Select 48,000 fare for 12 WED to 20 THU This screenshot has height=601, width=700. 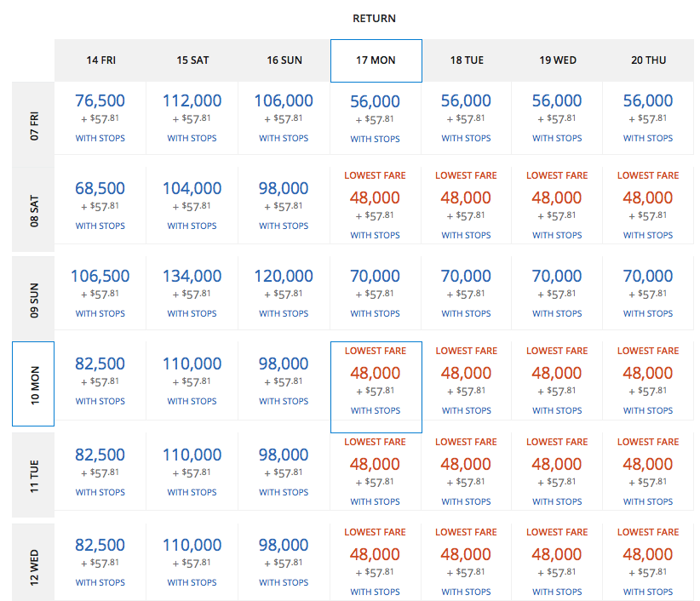tap(648, 555)
